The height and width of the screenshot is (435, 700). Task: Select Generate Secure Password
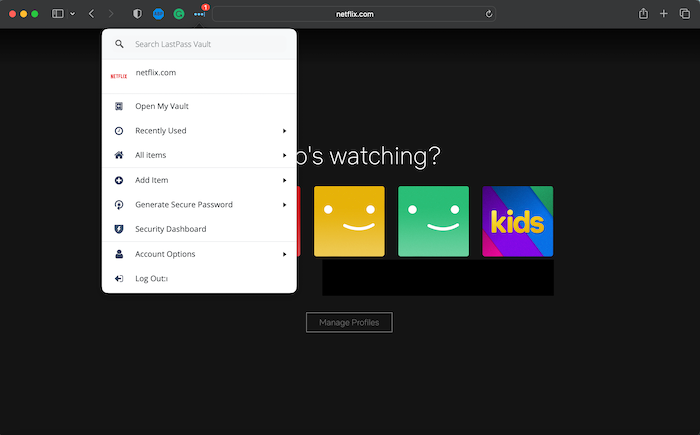[x=199, y=205]
